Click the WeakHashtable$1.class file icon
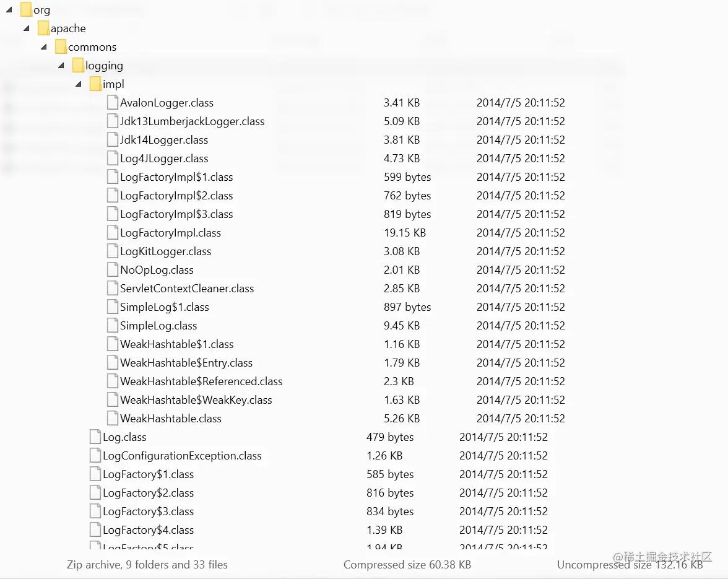The image size is (728, 579). (113, 344)
